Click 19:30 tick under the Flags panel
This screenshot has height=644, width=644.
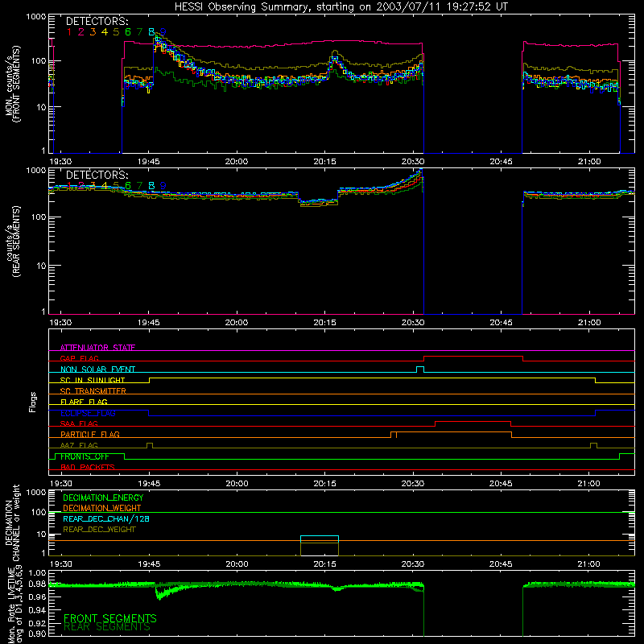(x=60, y=484)
